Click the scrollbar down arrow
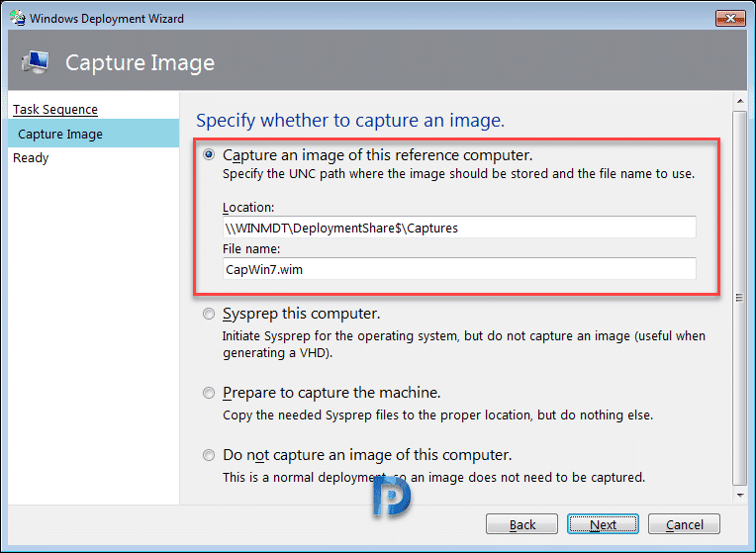Screen dimensions: 756x553 coord(740,496)
